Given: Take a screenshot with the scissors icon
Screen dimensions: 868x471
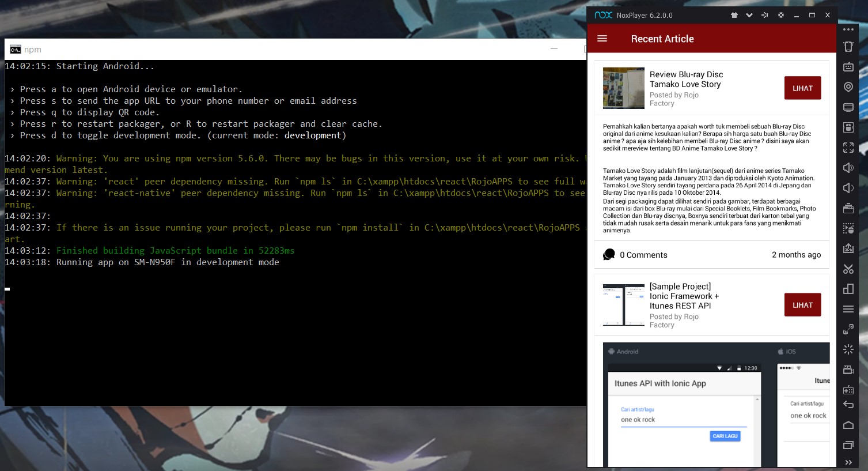Looking at the screenshot, I should (x=848, y=269).
